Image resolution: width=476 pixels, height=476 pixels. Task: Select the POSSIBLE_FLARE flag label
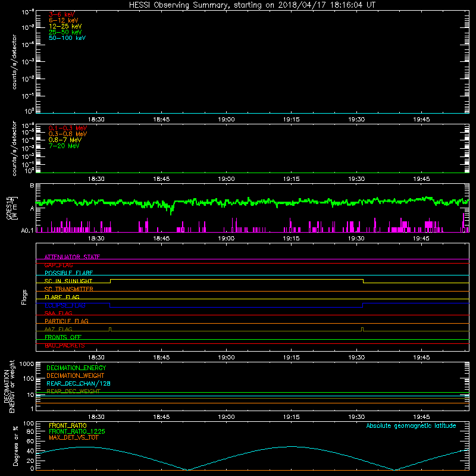coord(68,273)
